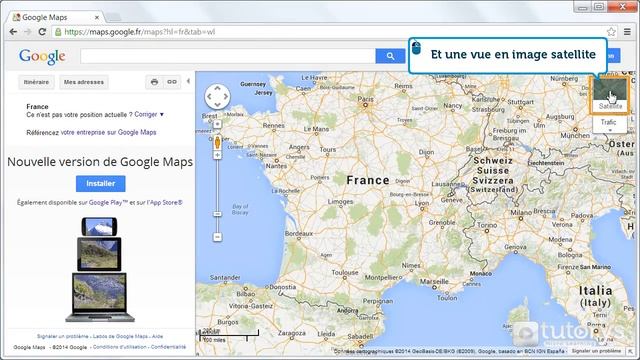The image size is (640, 360).
Task: Open the Aide link
Action: [158, 336]
